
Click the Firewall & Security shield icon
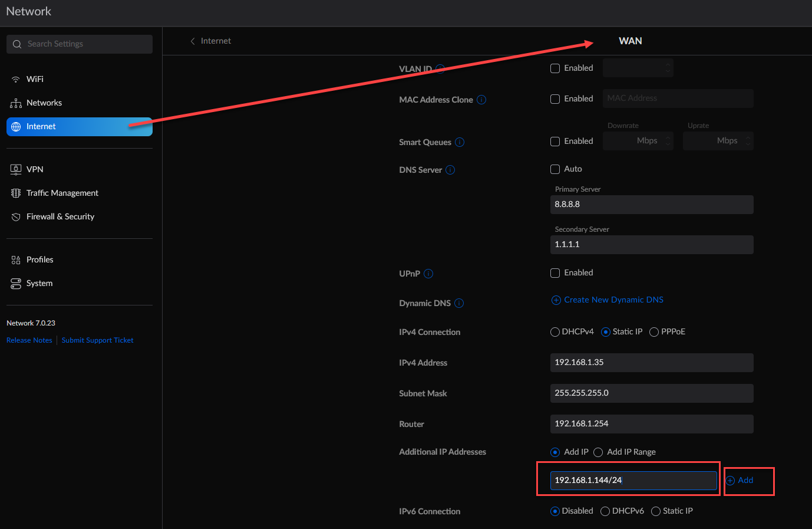click(16, 217)
